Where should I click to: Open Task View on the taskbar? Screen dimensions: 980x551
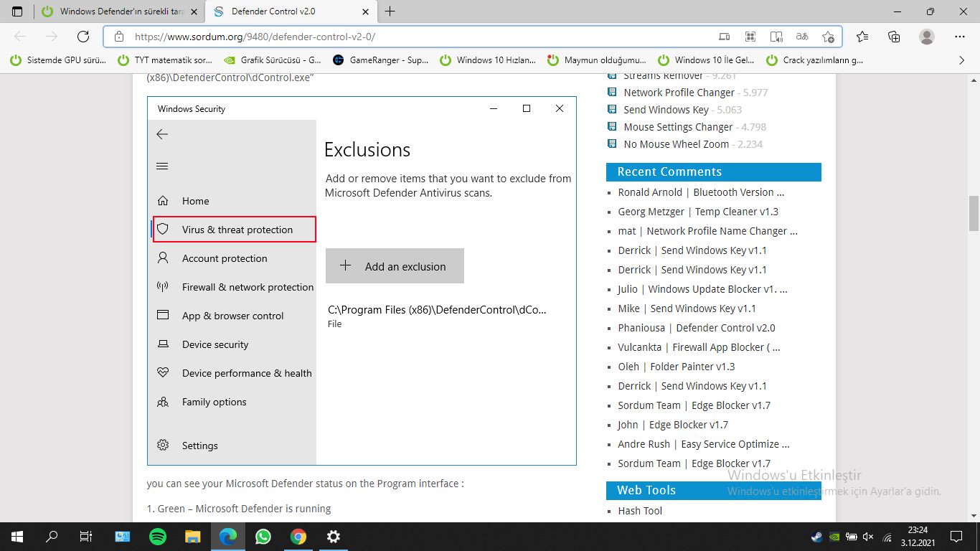point(86,537)
